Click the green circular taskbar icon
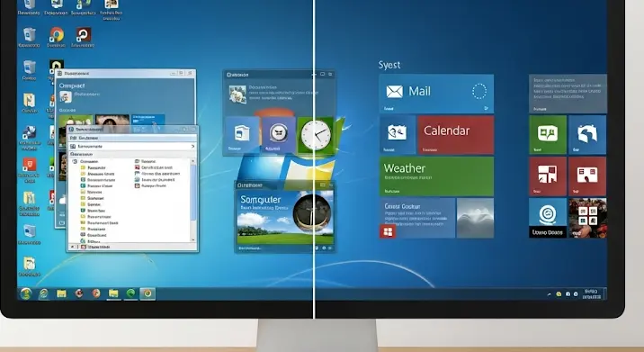Image resolution: width=644 pixels, height=352 pixels. pos(130,293)
